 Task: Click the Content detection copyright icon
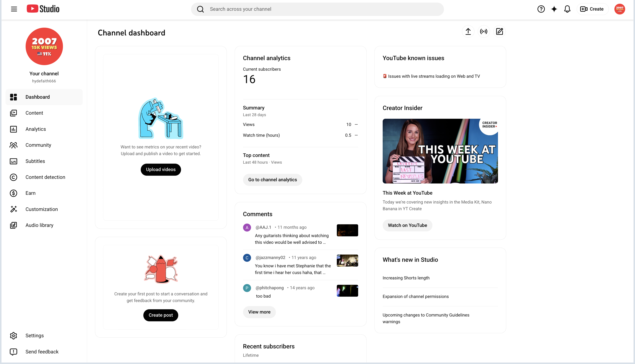pyautogui.click(x=14, y=177)
